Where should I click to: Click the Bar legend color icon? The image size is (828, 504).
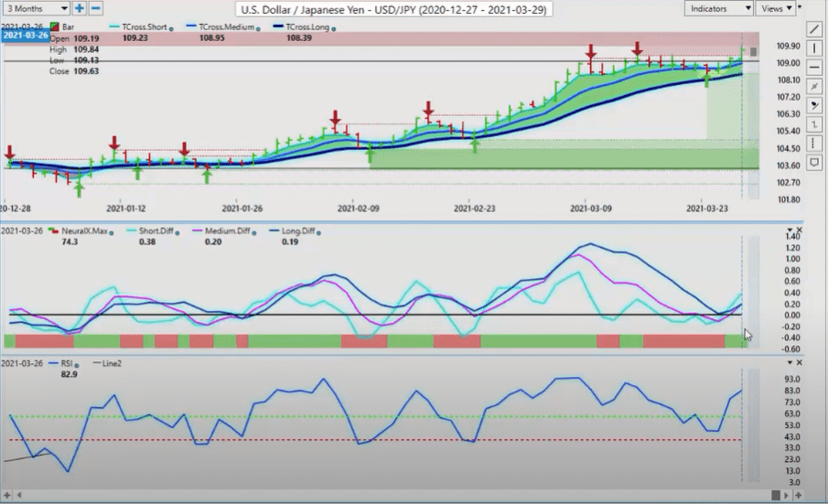(54, 27)
